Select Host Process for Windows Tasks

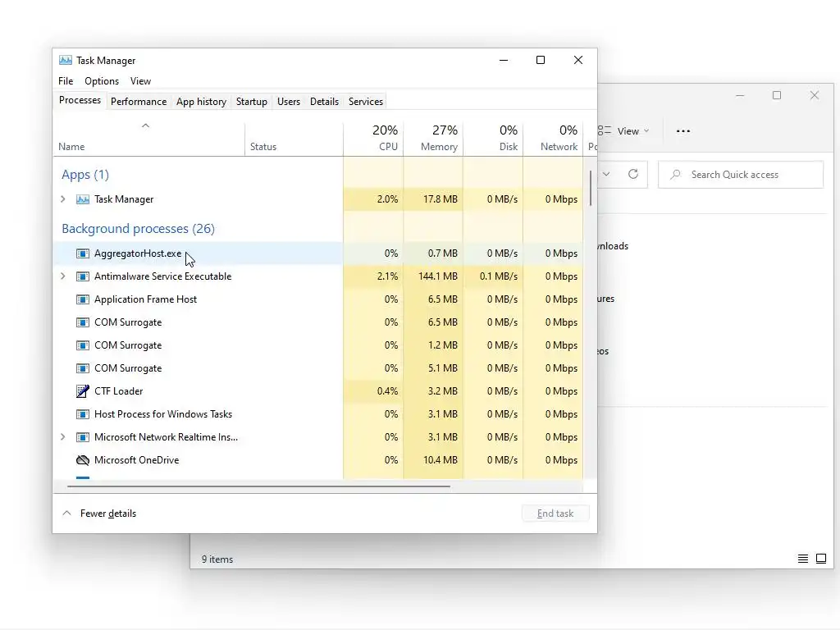click(317, 414)
